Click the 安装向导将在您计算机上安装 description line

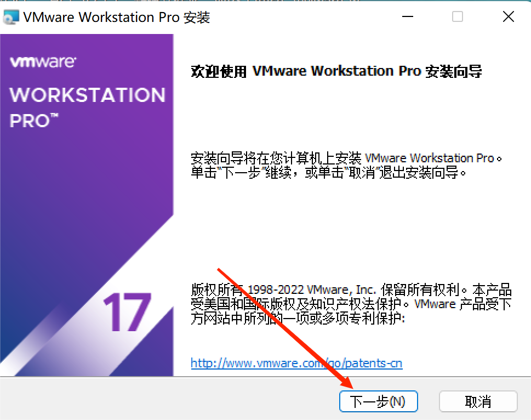(x=346, y=158)
